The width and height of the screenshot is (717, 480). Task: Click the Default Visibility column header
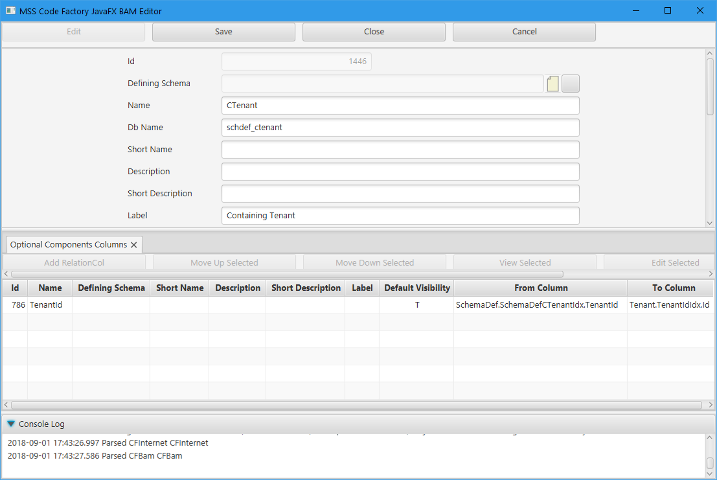point(417,288)
